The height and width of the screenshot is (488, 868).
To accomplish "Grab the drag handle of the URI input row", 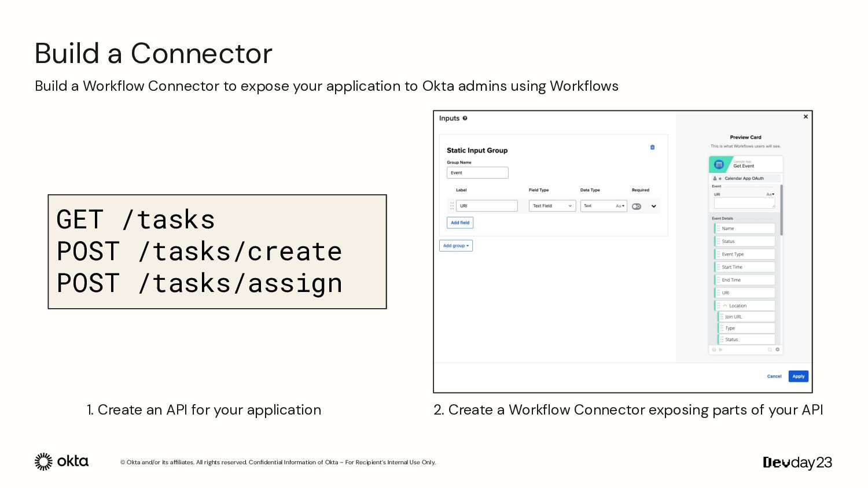I will tap(452, 206).
